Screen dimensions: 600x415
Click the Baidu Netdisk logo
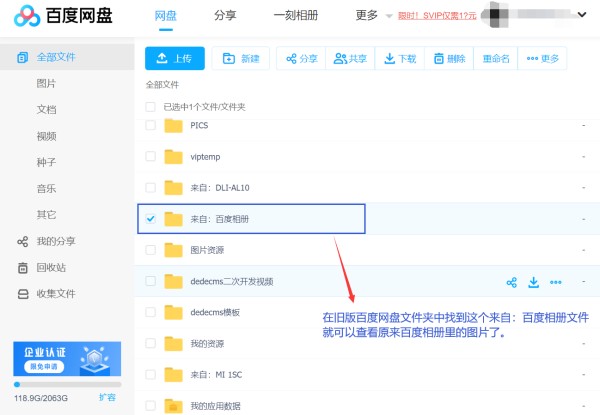pyautogui.click(x=63, y=16)
